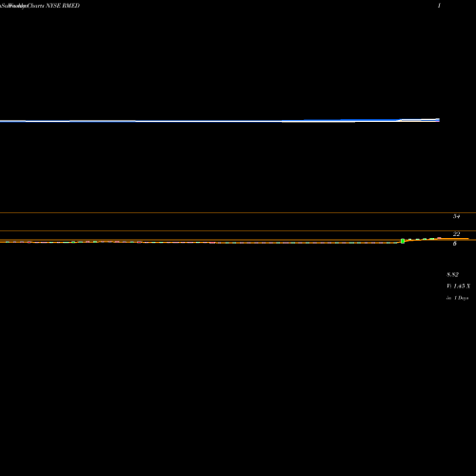Viewport: 476px width, 476px height.
Task: Click the "8.82" price value
Action: pyautogui.click(x=452, y=274)
